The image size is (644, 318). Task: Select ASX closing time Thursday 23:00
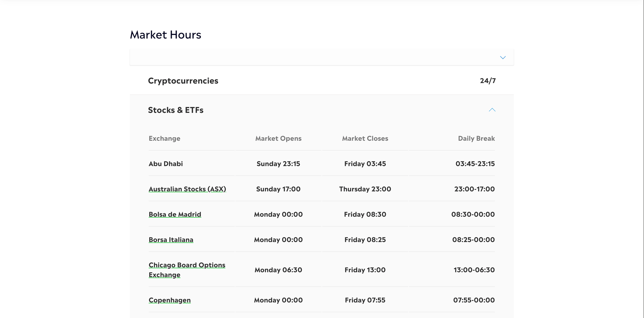click(365, 189)
